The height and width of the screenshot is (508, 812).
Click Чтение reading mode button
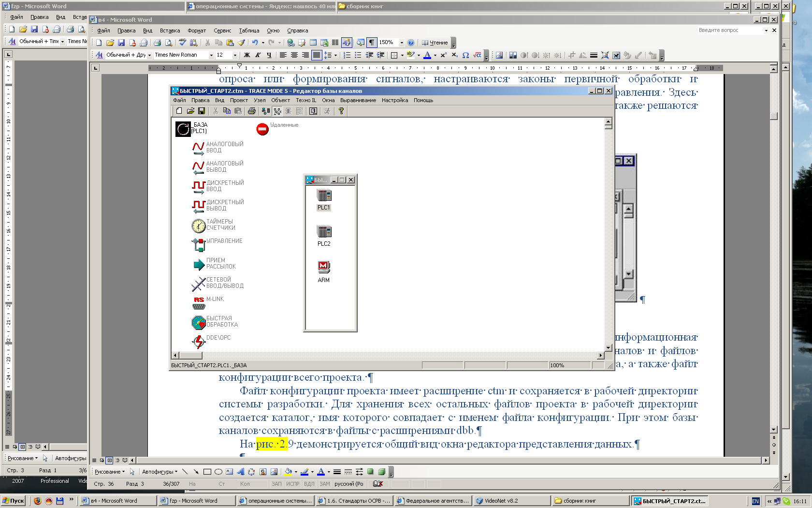point(435,43)
